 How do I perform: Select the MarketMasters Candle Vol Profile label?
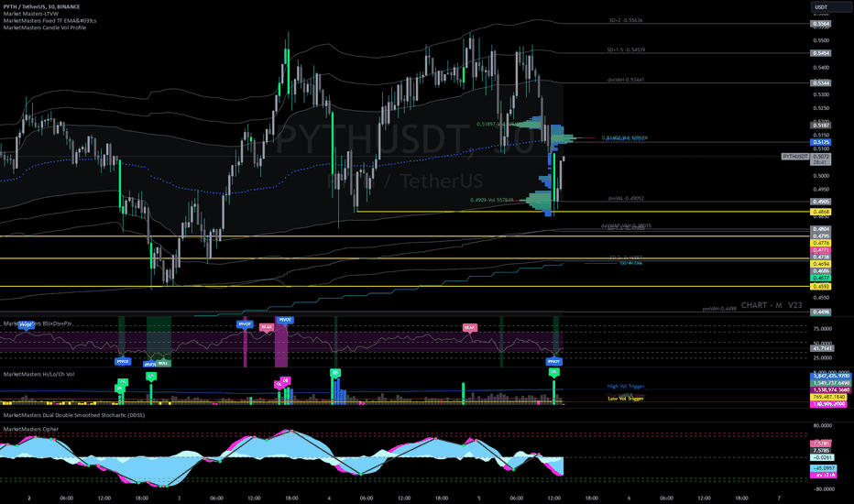click(x=45, y=27)
